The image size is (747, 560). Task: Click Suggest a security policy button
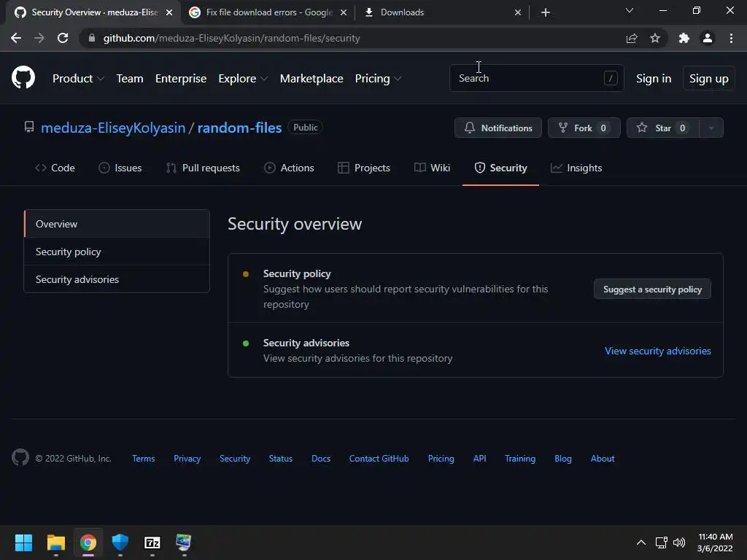652,289
